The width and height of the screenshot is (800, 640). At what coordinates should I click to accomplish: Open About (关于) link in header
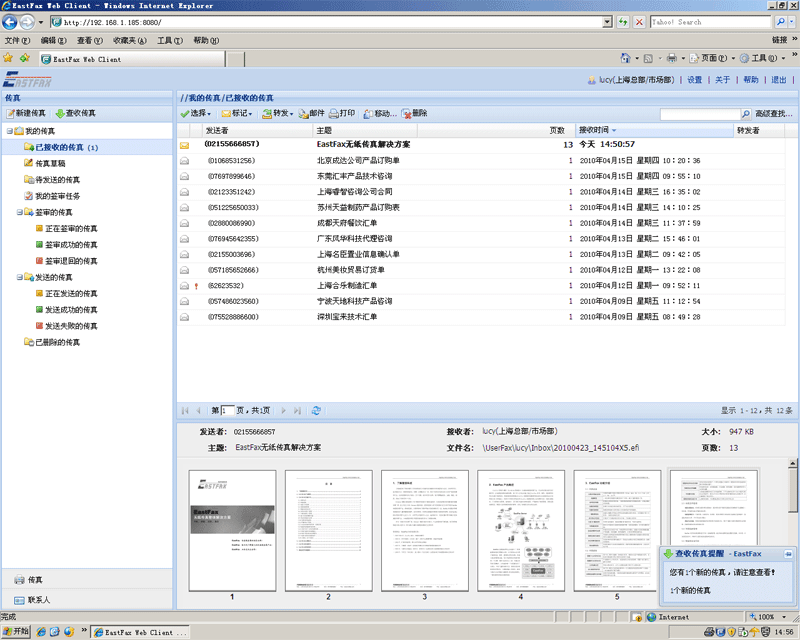tap(722, 80)
